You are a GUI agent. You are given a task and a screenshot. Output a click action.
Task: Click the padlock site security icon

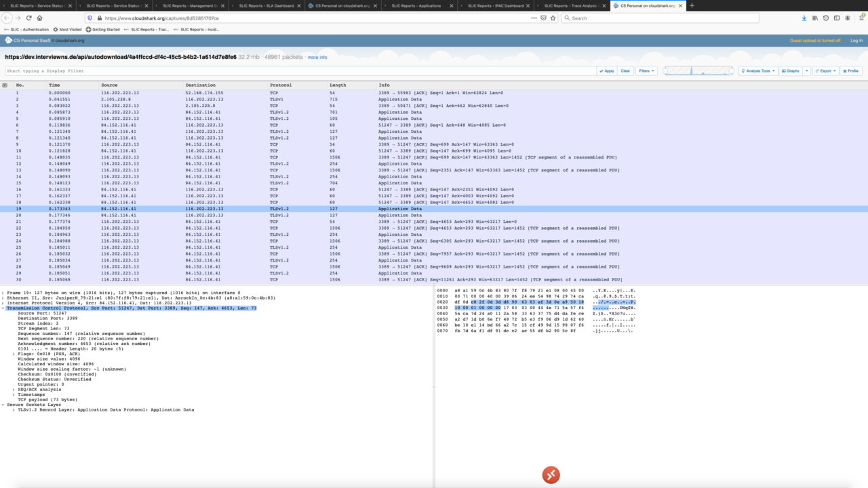(99, 18)
